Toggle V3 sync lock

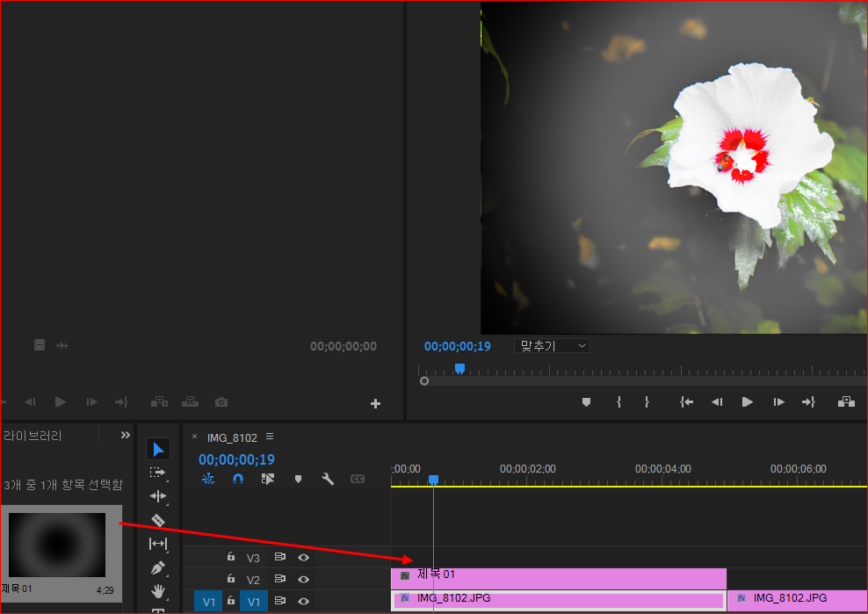pyautogui.click(x=280, y=557)
